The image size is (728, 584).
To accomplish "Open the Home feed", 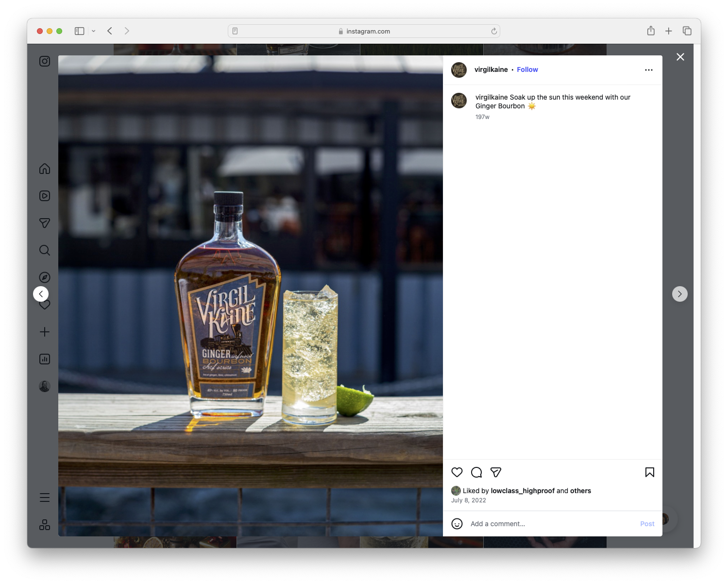I will pyautogui.click(x=44, y=169).
